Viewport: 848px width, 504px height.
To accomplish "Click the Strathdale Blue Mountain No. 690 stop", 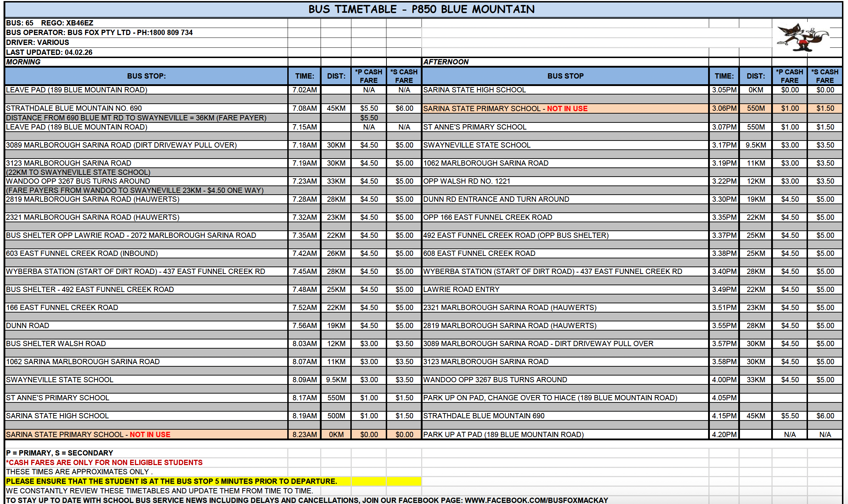I will 74,108.
